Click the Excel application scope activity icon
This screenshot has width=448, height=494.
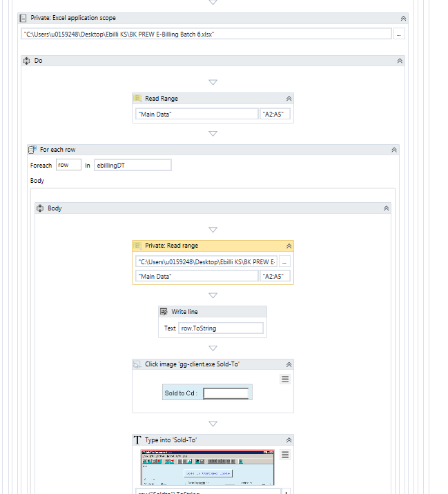(x=23, y=18)
